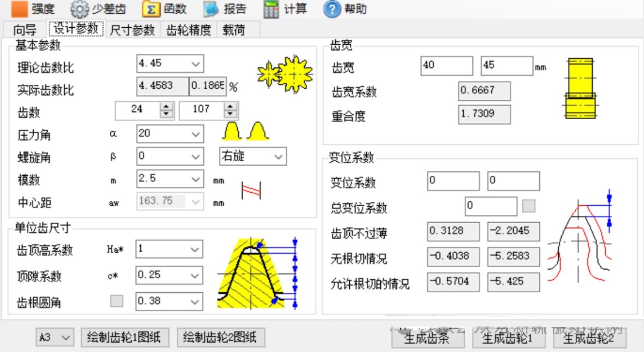
Task: Click the 重合度 label
Action: tap(348, 116)
